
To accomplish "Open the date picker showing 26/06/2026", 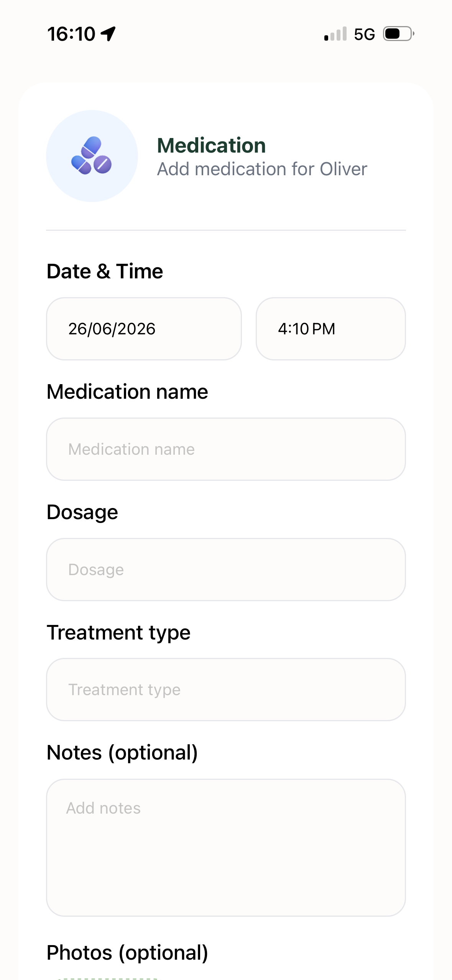I will click(x=144, y=329).
